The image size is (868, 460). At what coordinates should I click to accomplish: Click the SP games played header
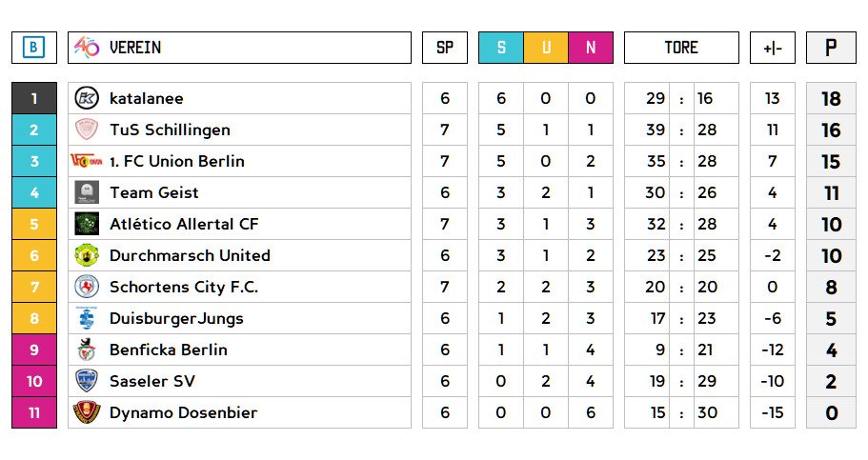pyautogui.click(x=445, y=48)
